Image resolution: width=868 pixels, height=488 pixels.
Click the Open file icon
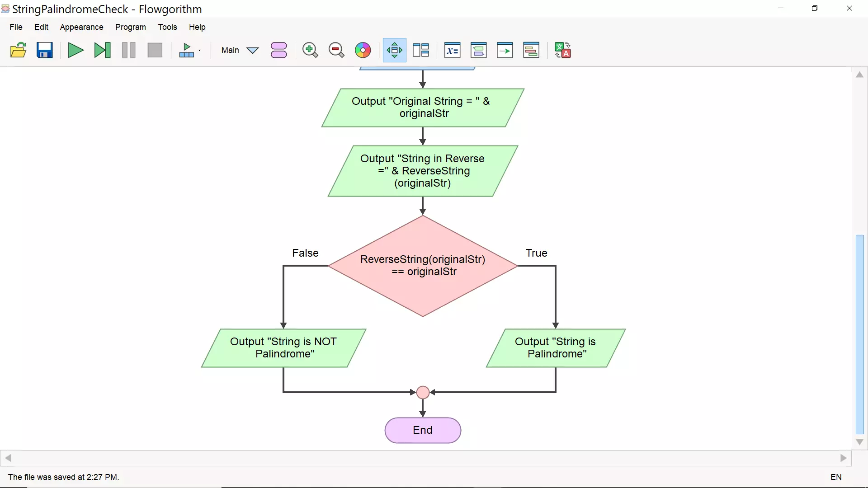(x=19, y=50)
